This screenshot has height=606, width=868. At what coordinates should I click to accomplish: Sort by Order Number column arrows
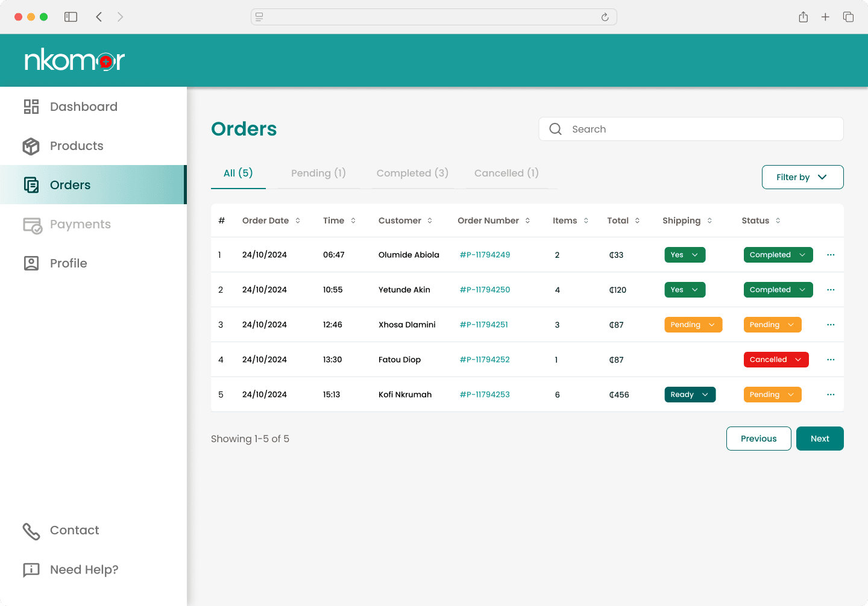(527, 220)
